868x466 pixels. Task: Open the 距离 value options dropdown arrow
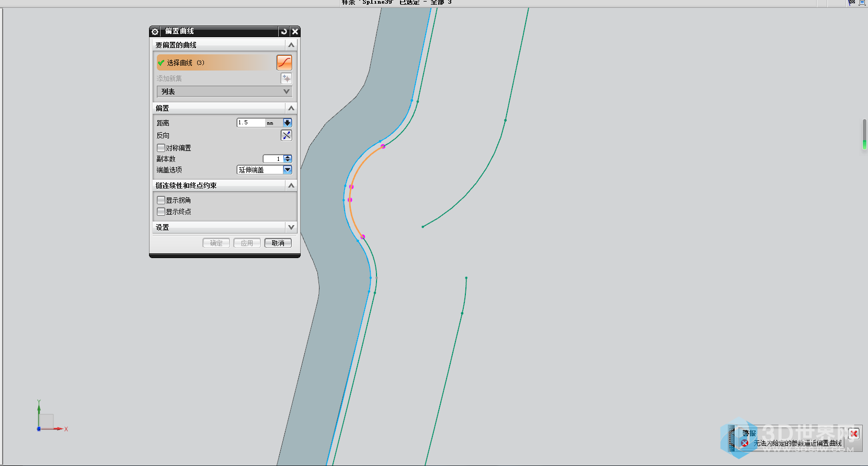[287, 123]
